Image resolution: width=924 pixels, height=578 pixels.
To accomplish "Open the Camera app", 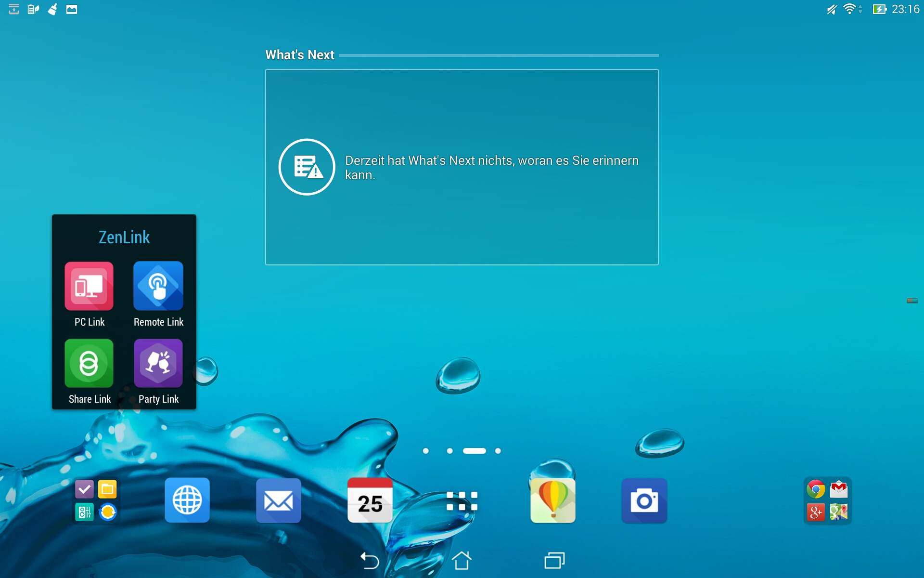I will 644,500.
